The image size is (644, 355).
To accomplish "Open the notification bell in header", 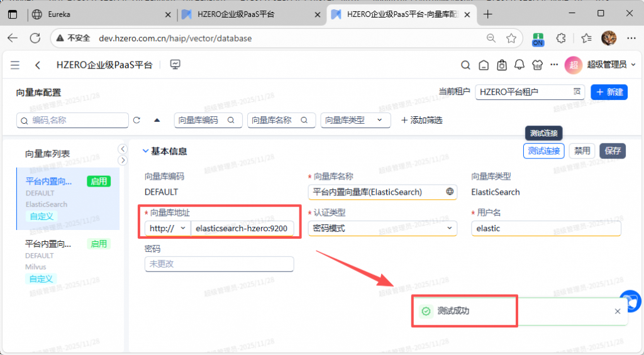I will (x=519, y=65).
